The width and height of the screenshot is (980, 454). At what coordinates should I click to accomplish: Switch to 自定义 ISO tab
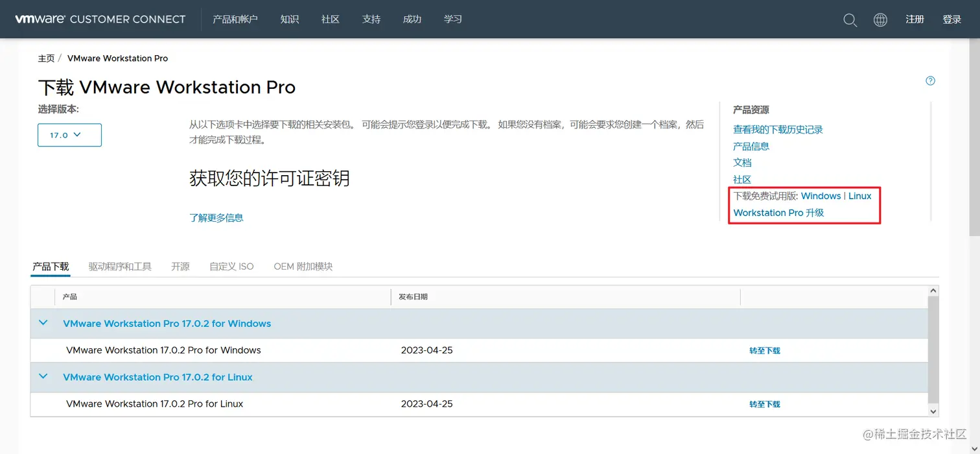coord(231,267)
